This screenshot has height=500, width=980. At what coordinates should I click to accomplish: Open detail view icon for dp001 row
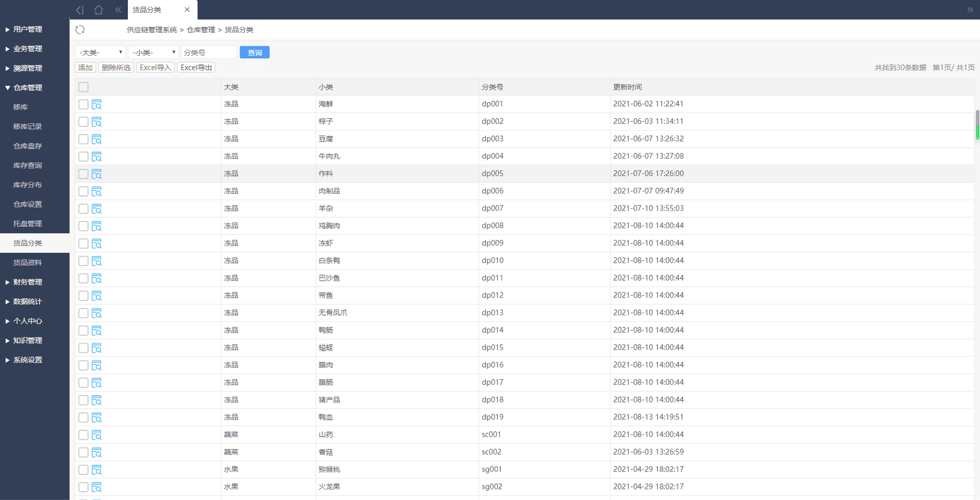(96, 104)
